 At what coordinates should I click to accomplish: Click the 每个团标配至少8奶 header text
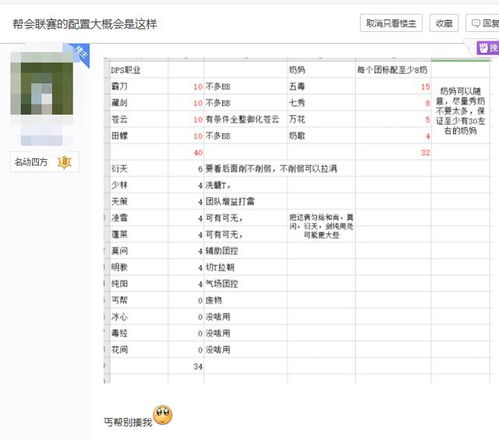(x=392, y=70)
